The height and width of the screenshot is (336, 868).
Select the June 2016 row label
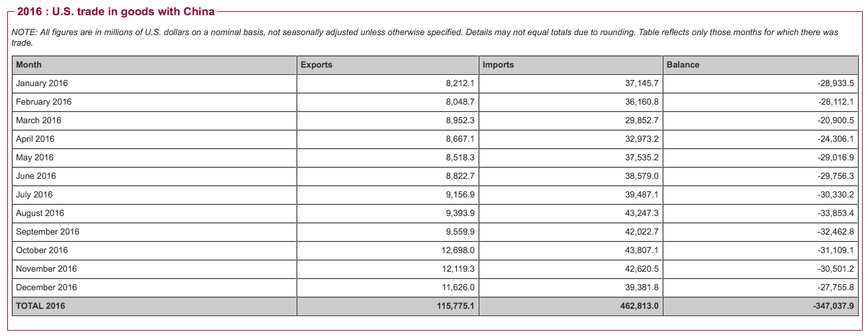(x=36, y=176)
